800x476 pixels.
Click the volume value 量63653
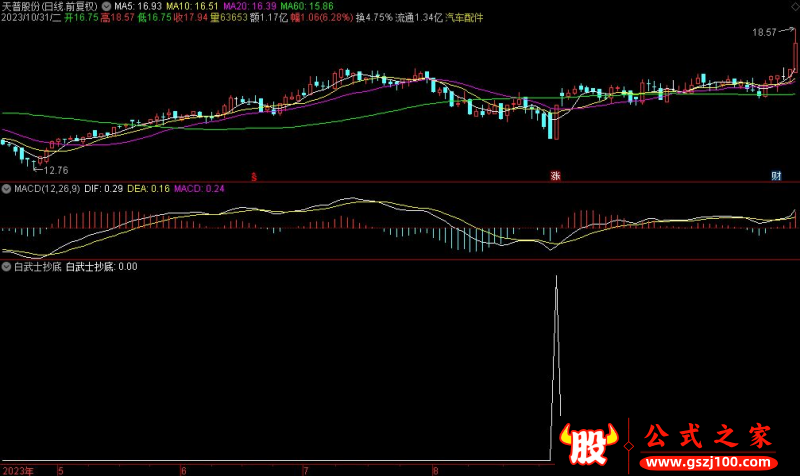pyautogui.click(x=229, y=17)
